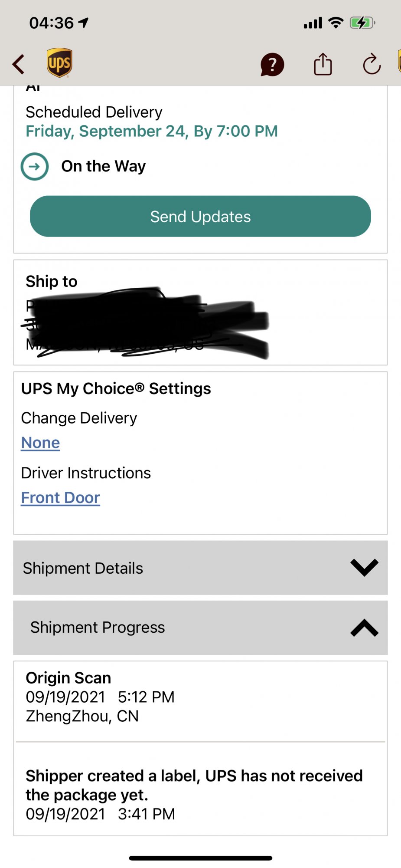Viewport: 401px width, 868px height.
Task: Tap the cellular signal bars icon
Action: click(313, 23)
